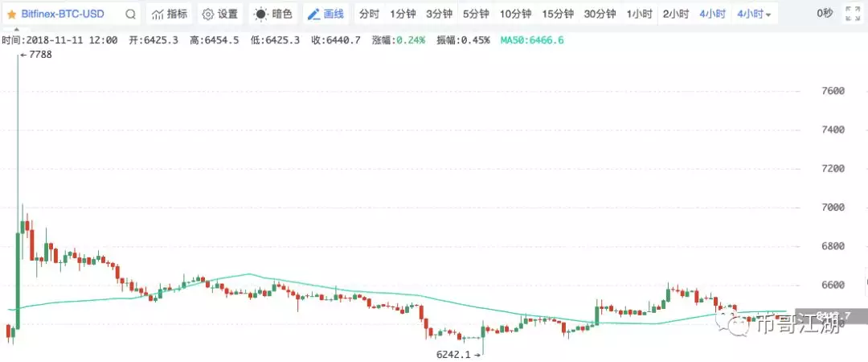Screen dimensions: 868x362
Task: Select the 分时 timeframe
Action: coord(369,14)
